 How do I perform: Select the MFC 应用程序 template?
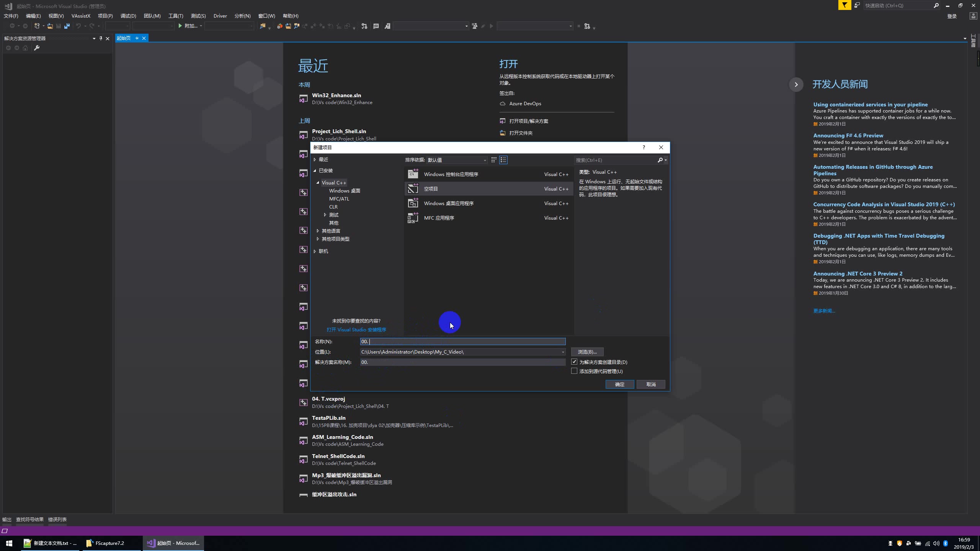[439, 218]
